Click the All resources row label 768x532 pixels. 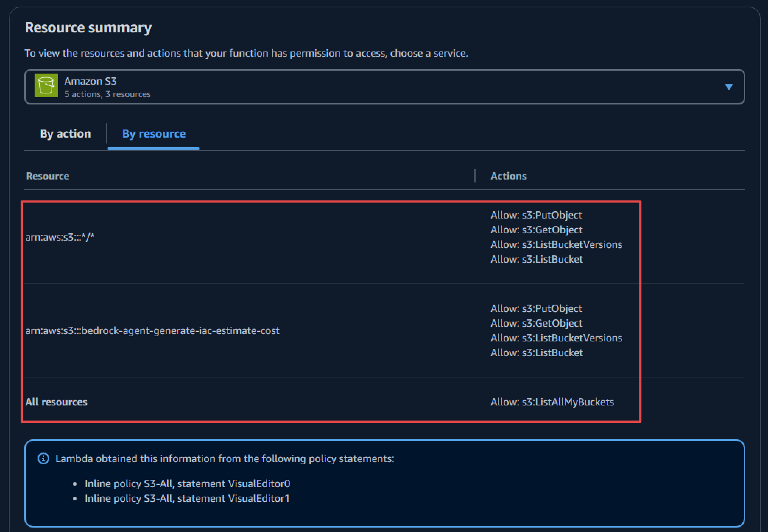coord(56,402)
